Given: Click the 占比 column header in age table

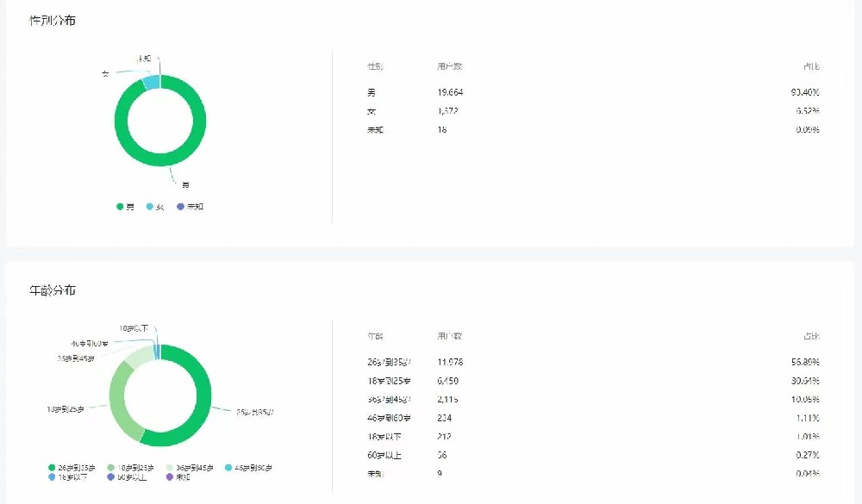Looking at the screenshot, I should click(x=811, y=336).
